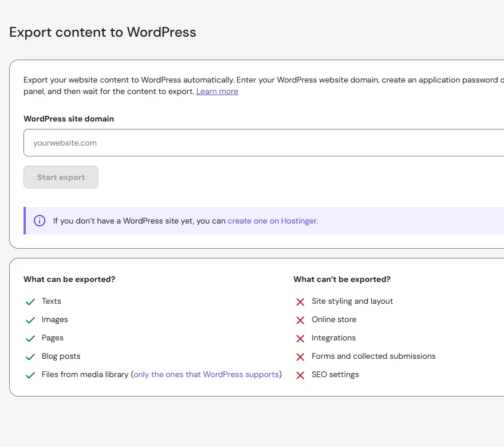Click the Start export button

point(61,177)
